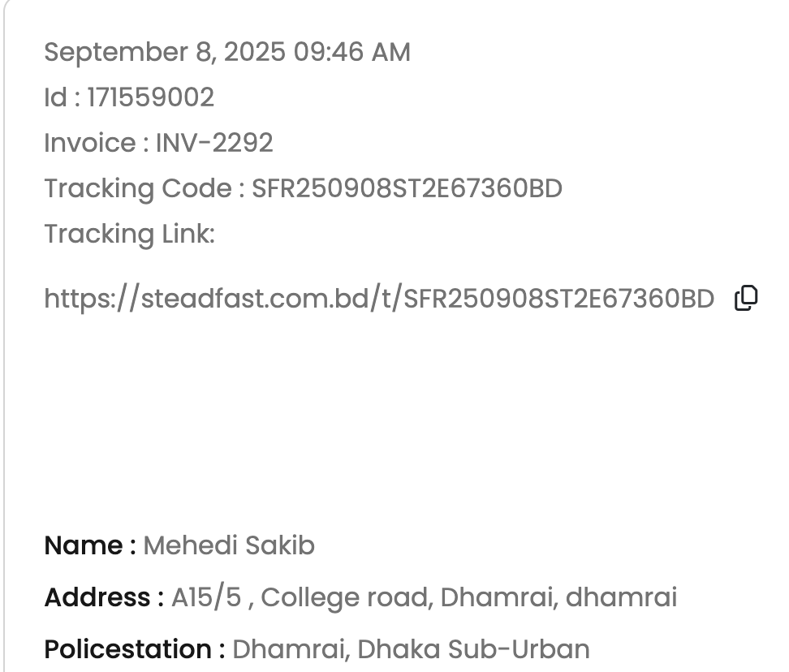
Task: Click the year 2025 in the date
Action: click(x=254, y=52)
